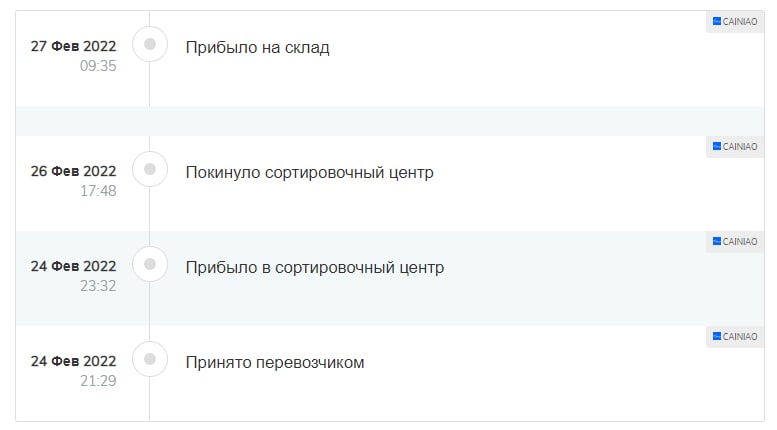Select the 'Принято перевозчиком' status text
777x430 pixels.
[x=275, y=363]
